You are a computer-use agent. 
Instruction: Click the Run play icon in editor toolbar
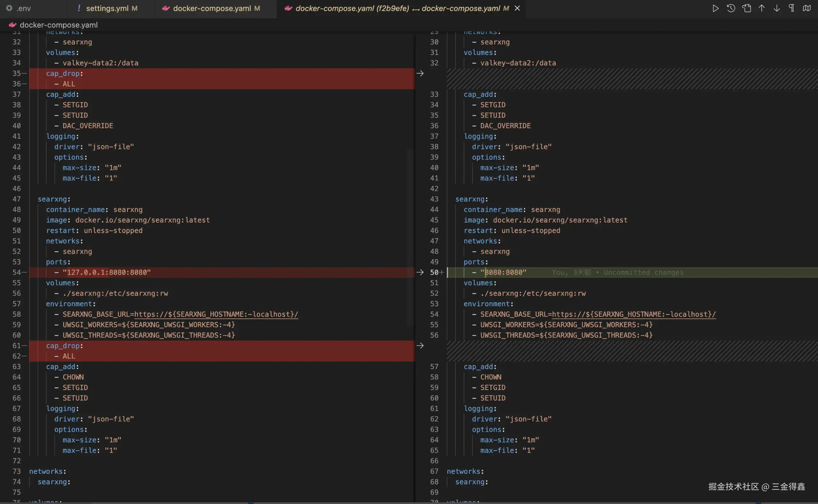(715, 8)
